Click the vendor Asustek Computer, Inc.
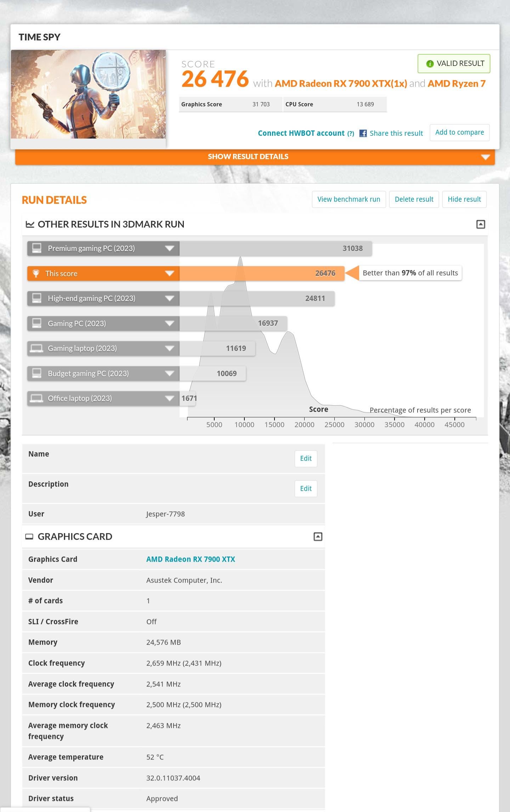 tap(184, 580)
